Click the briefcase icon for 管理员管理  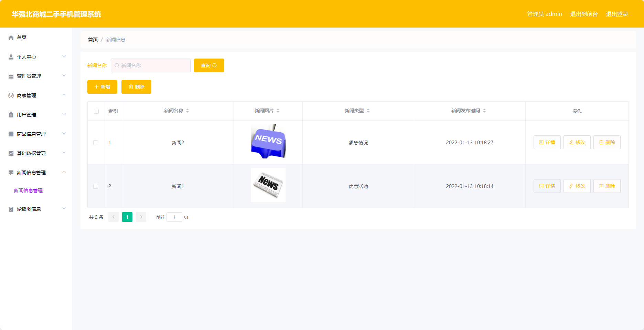[x=11, y=76]
